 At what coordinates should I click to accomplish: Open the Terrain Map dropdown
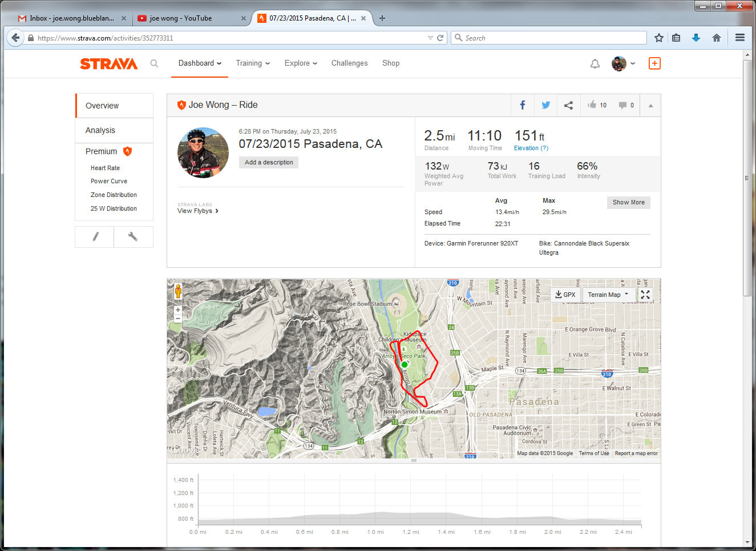click(608, 295)
